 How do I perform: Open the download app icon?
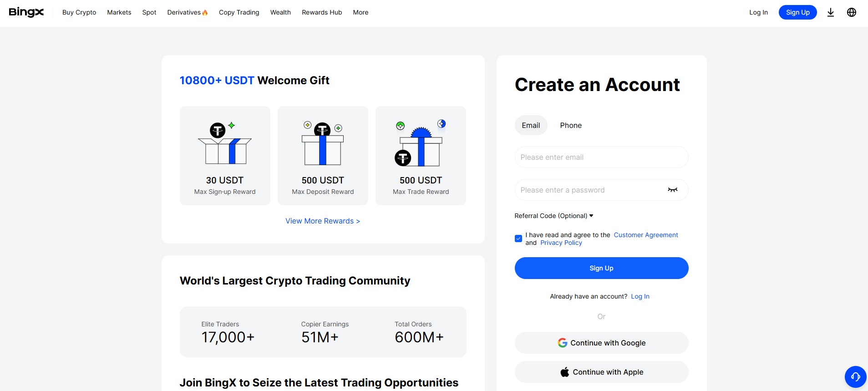pyautogui.click(x=831, y=12)
